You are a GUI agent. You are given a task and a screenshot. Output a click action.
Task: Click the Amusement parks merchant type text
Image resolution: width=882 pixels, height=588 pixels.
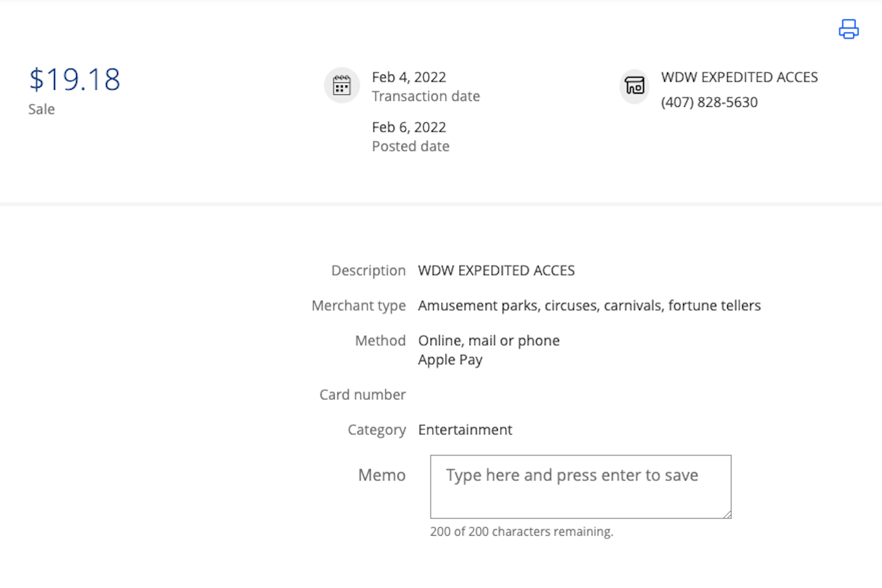(x=589, y=305)
